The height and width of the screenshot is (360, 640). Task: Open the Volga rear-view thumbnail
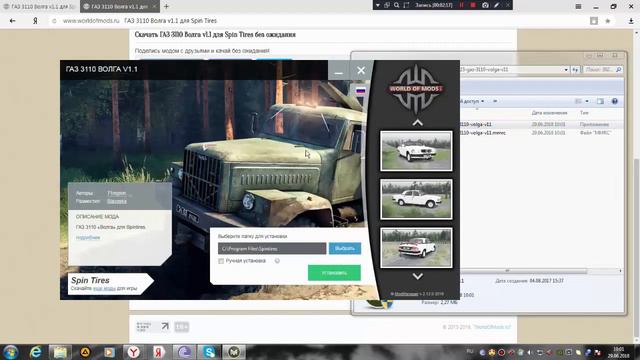click(416, 248)
